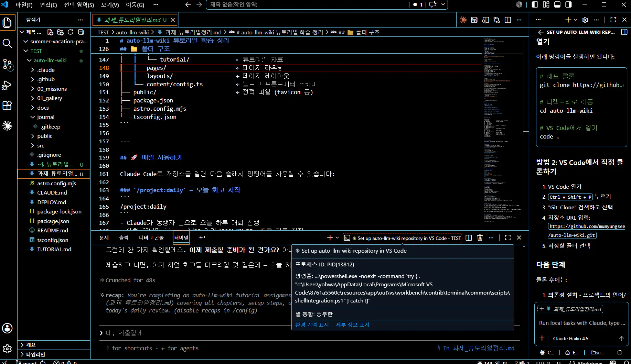Split the terminal in the panel

[469, 238]
